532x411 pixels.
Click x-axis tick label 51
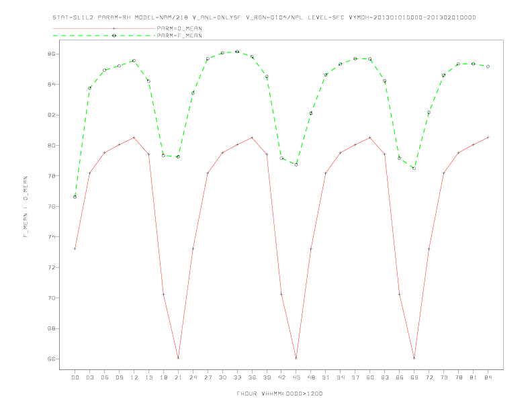(326, 377)
